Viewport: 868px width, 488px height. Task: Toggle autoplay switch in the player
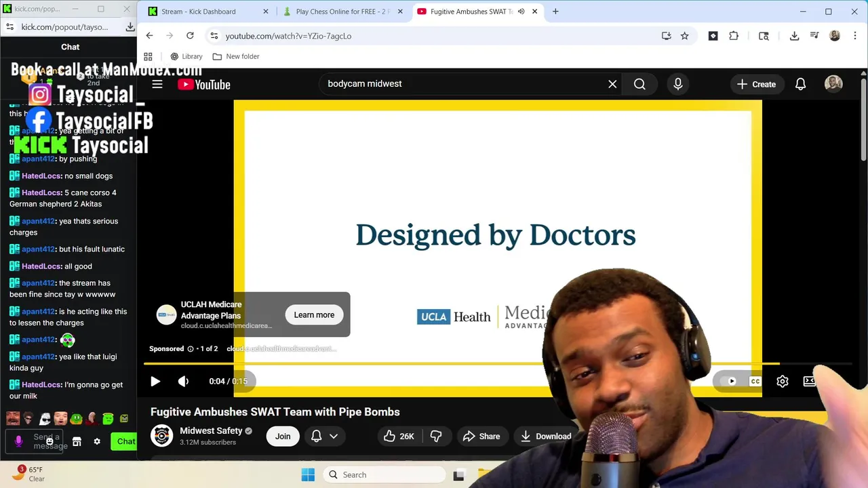click(728, 381)
